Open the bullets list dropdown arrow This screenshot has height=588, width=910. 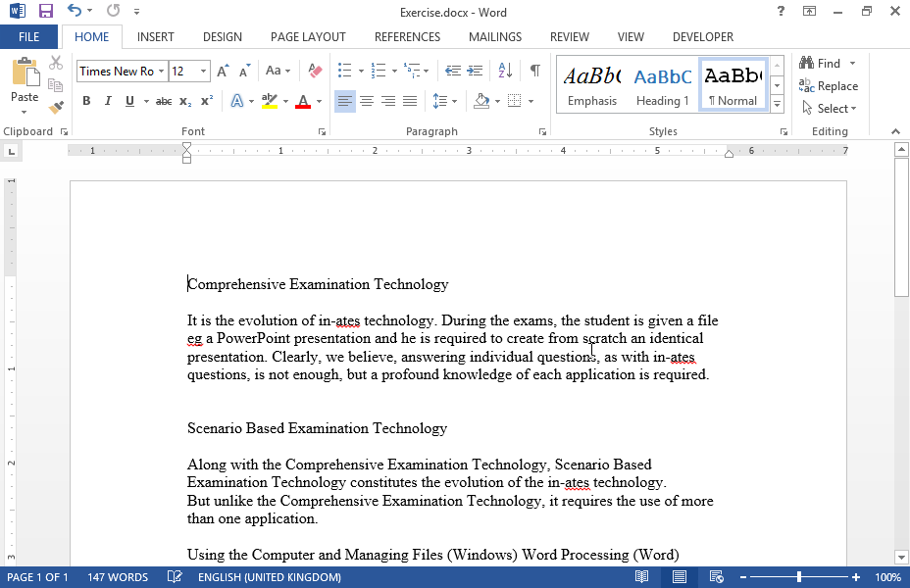(x=361, y=72)
